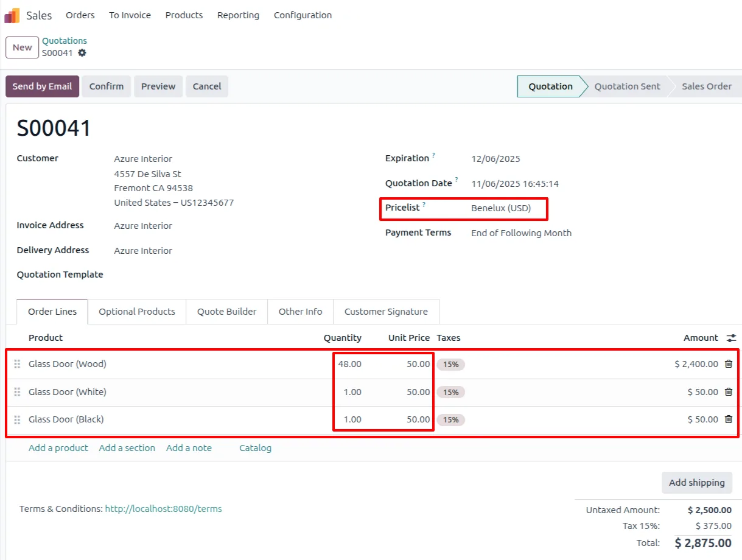Open the Delivery Address dropdown
Viewport: 742px width, 560px height.
point(143,251)
